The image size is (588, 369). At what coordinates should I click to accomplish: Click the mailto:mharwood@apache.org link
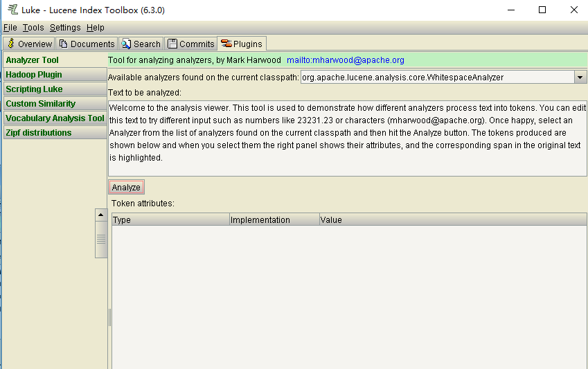click(346, 60)
